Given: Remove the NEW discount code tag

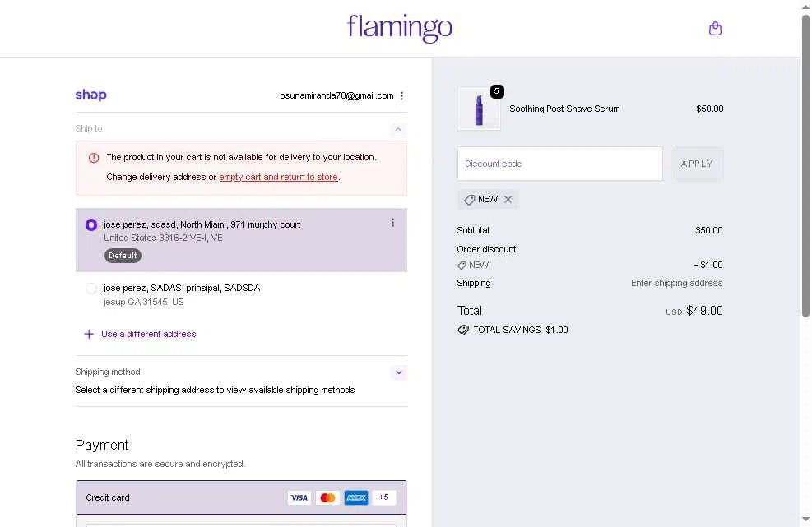Looking at the screenshot, I should pyautogui.click(x=508, y=199).
